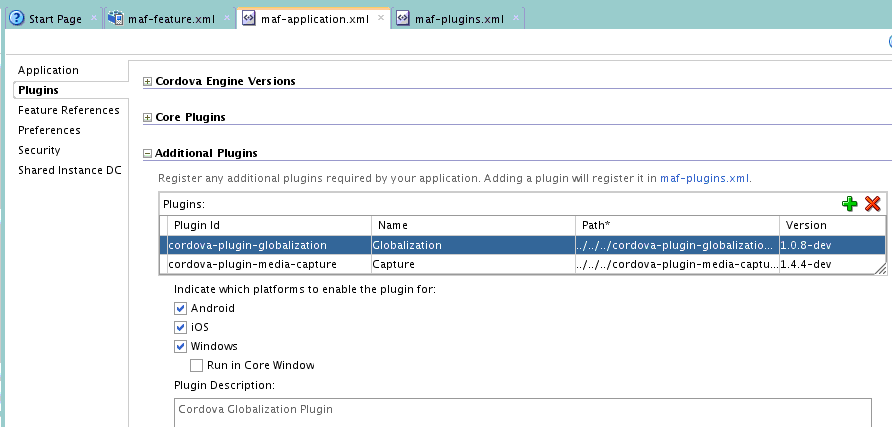
Task: Click the Globalization name cell
Action: [x=473, y=245]
